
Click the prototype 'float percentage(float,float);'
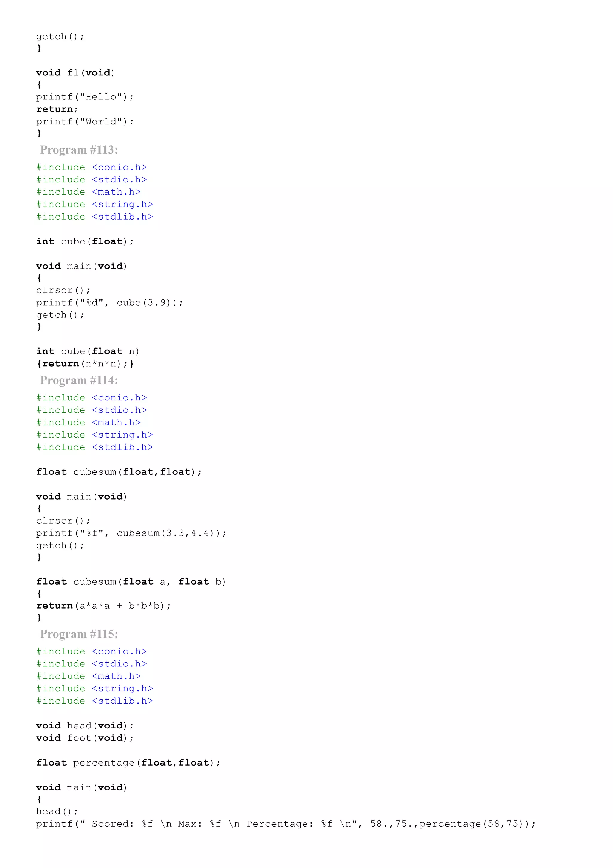coord(128,763)
